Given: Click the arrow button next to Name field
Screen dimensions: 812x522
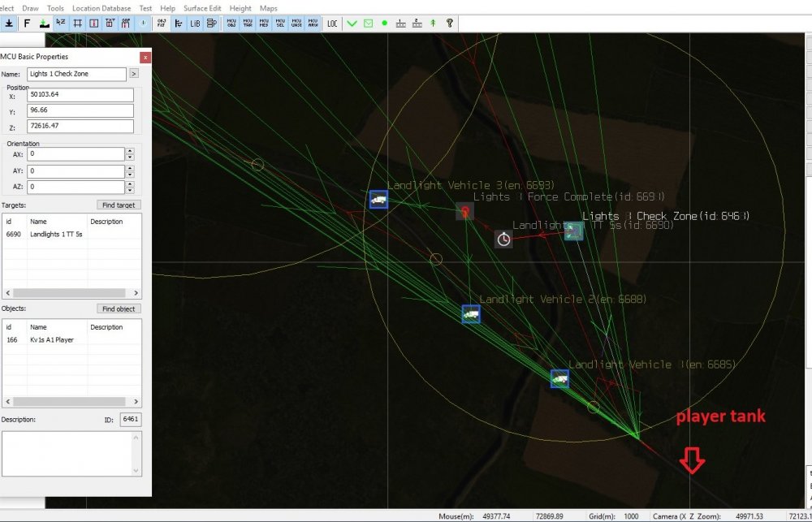Looking at the screenshot, I should pos(134,74).
